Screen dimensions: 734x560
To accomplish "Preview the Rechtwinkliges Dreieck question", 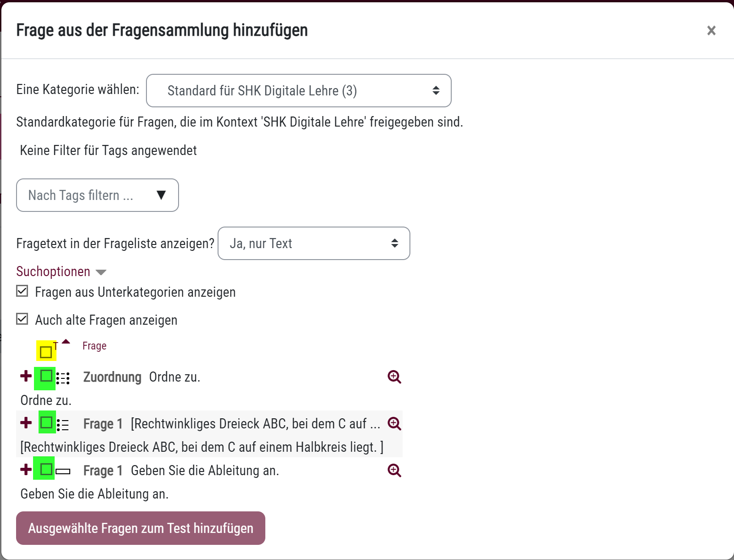I will [x=394, y=423].
